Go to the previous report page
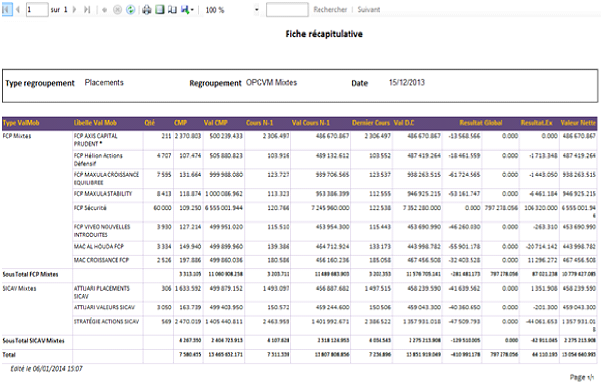 coord(17,10)
